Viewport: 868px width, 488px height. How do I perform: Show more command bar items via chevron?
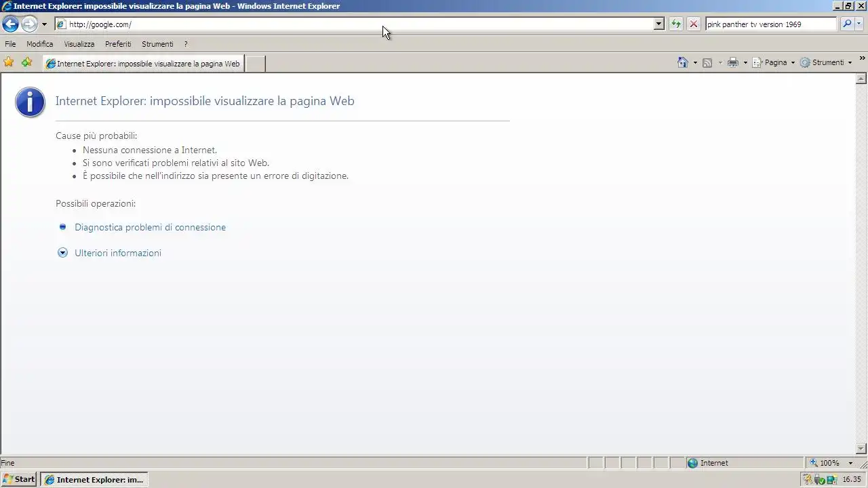[862, 59]
